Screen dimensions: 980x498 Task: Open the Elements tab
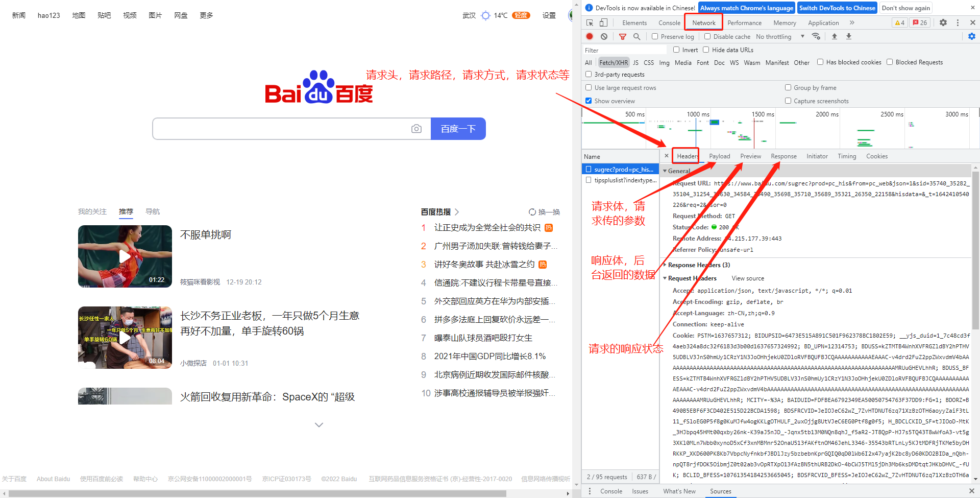634,23
